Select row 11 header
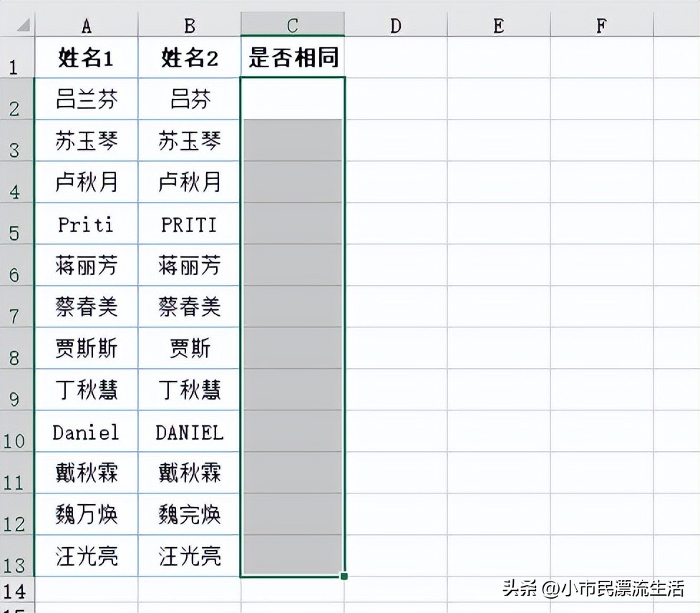 coord(16,473)
